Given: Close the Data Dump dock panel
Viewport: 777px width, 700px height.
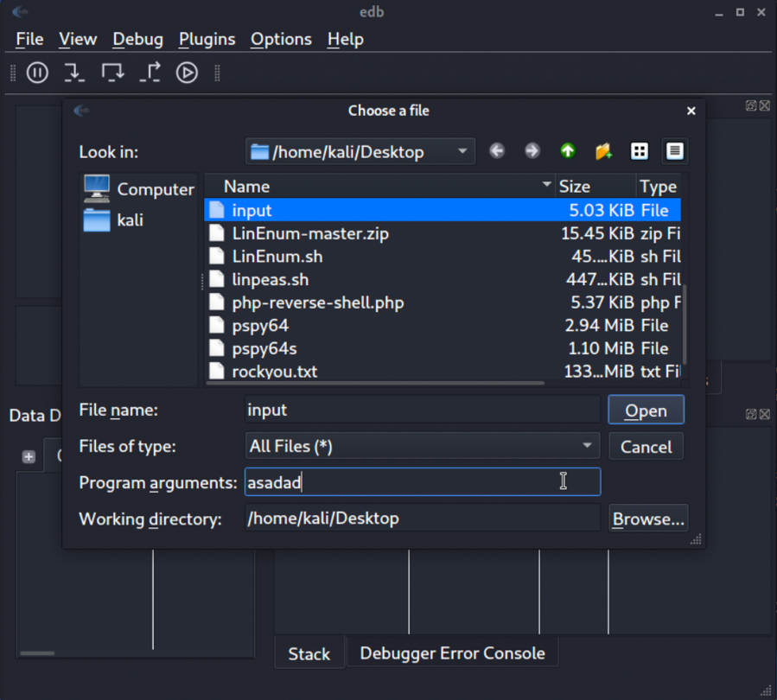Looking at the screenshot, I should (x=765, y=414).
